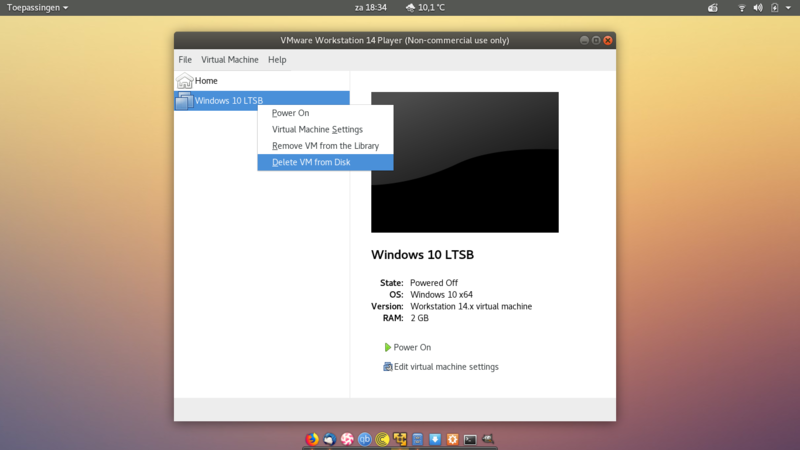Open the blue file cabinet app in dock

click(x=417, y=439)
